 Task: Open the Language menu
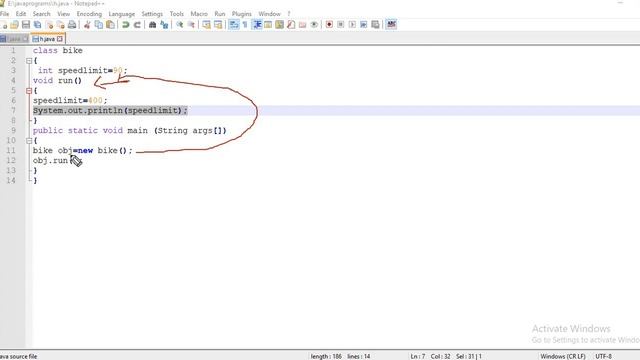[x=121, y=14]
